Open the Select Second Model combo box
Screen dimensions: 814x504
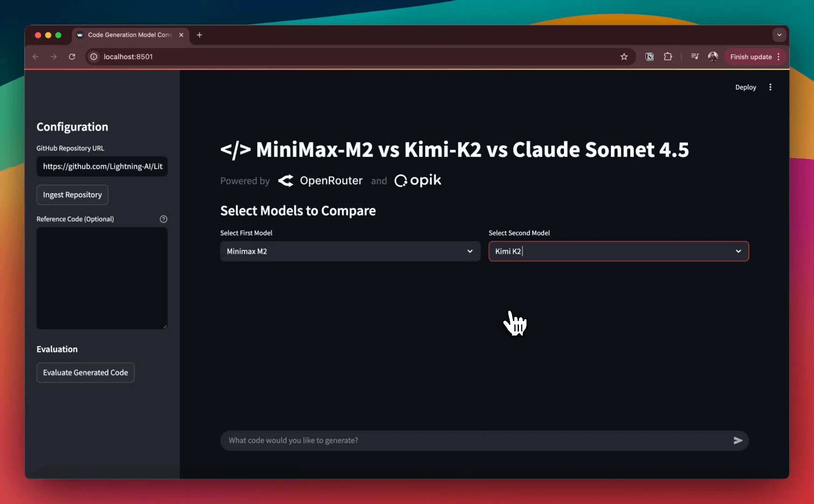point(618,252)
